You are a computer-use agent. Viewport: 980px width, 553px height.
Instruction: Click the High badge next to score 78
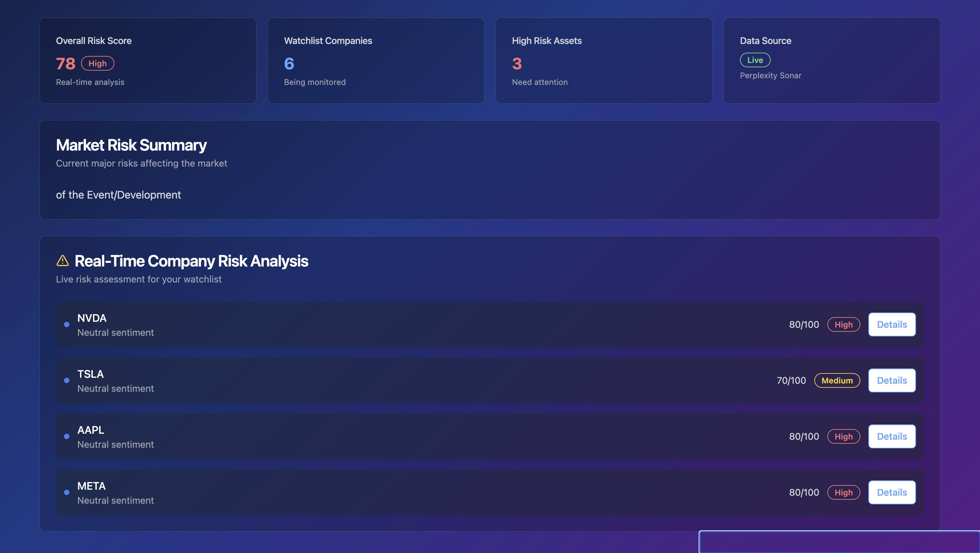point(97,64)
